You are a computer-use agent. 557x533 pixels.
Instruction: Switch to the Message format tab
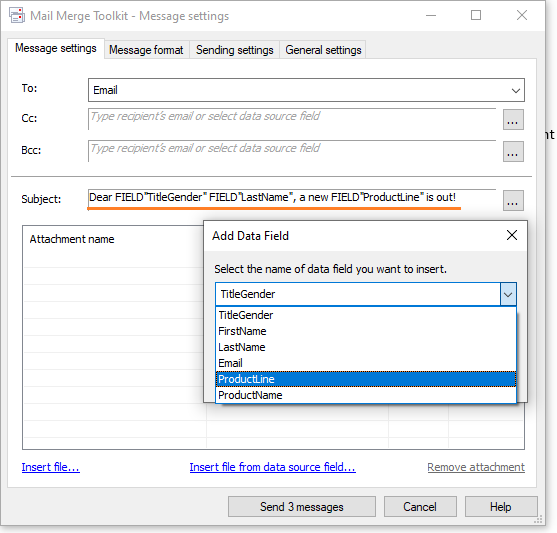coord(146,50)
